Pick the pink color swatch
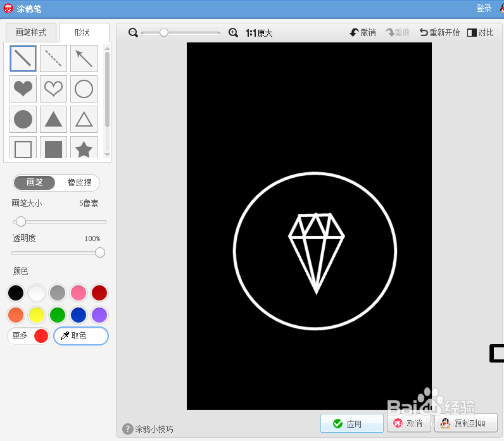The height and width of the screenshot is (441, 504). tap(79, 293)
